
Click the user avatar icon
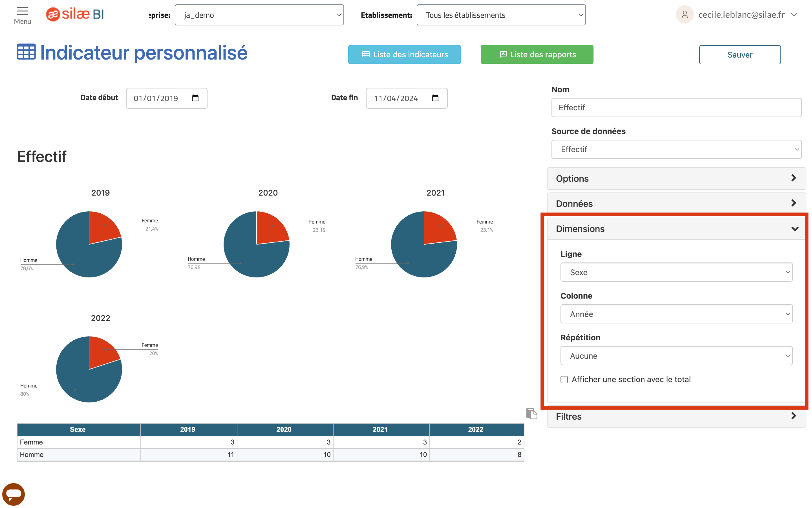pyautogui.click(x=685, y=14)
